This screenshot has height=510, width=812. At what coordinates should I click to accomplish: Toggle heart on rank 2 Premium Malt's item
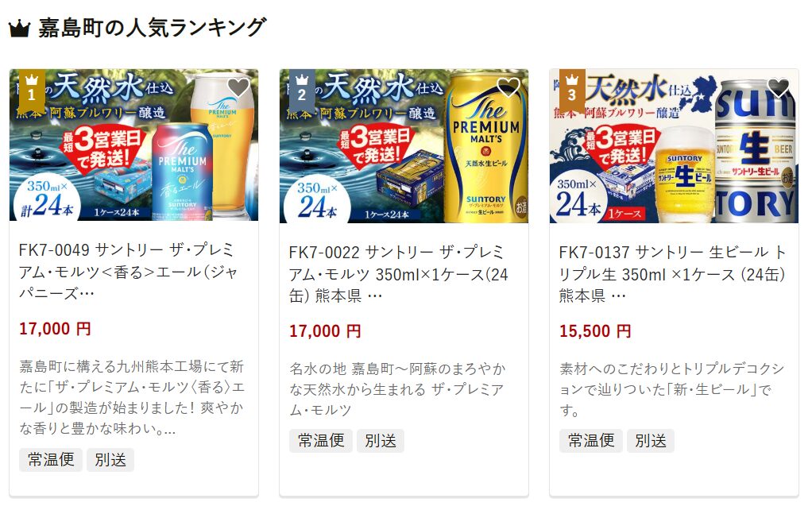click(x=508, y=87)
